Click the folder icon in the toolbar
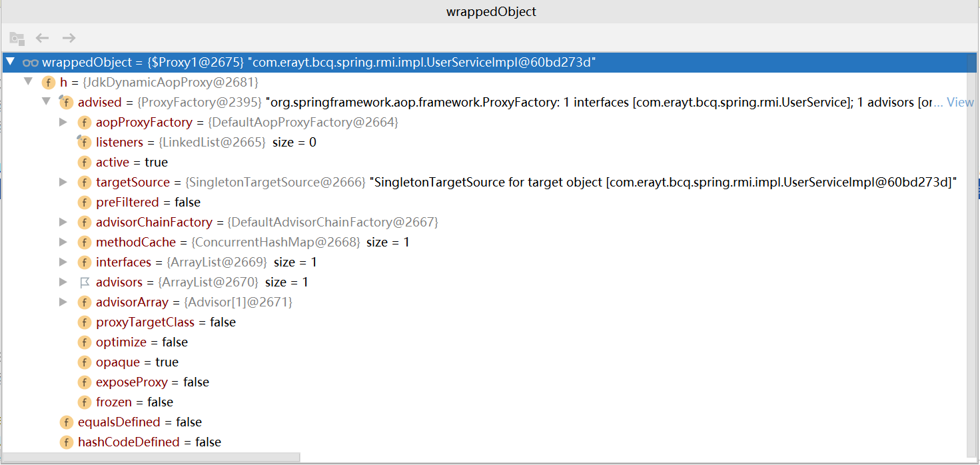This screenshot has width=980, height=465. [x=17, y=38]
